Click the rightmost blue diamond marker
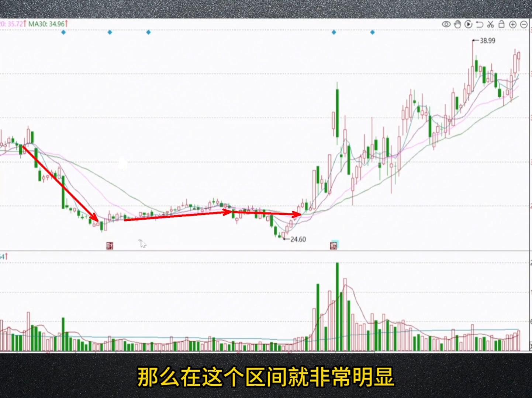The height and width of the screenshot is (398, 532). point(373,32)
